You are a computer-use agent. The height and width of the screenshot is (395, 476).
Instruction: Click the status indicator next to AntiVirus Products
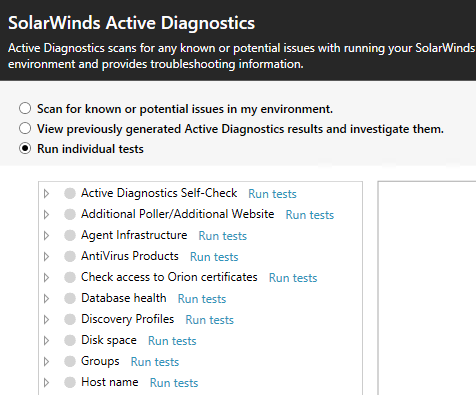coord(70,256)
